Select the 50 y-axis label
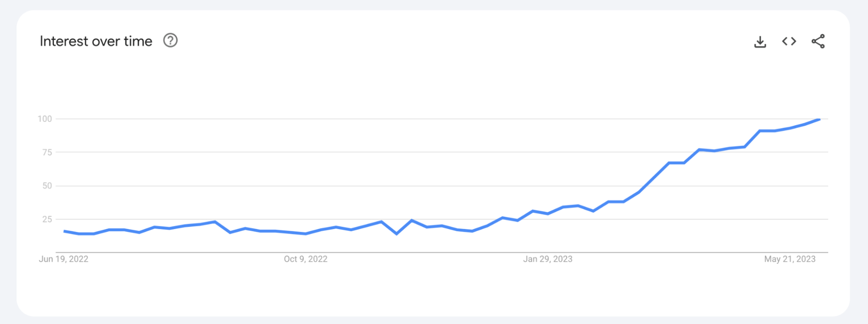Viewport: 868px width, 324px height. [47, 186]
